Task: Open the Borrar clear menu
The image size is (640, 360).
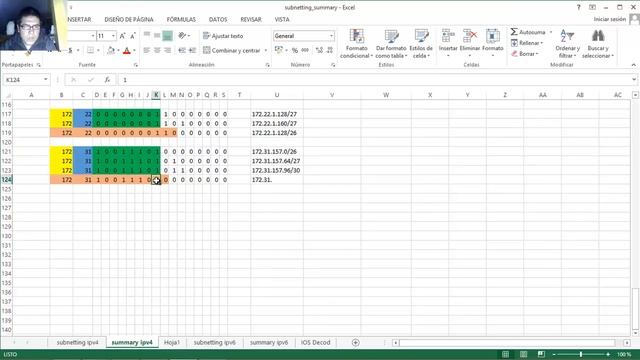Action: 525,53
